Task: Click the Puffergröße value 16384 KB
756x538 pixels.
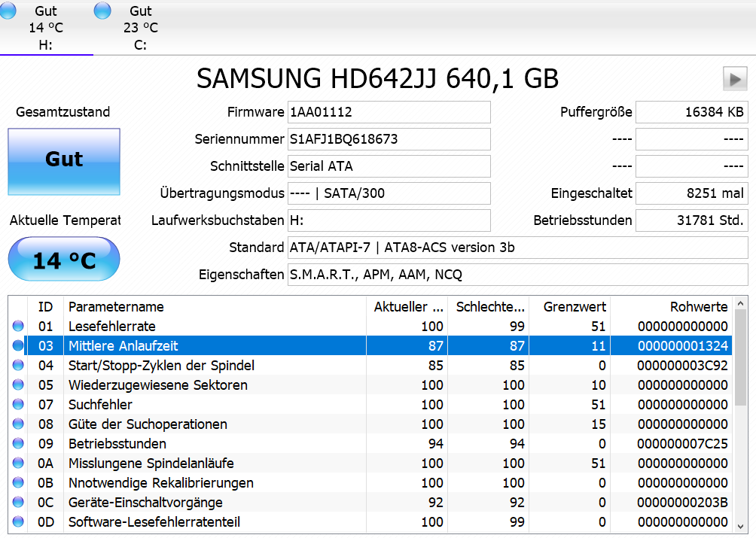Action: click(692, 112)
